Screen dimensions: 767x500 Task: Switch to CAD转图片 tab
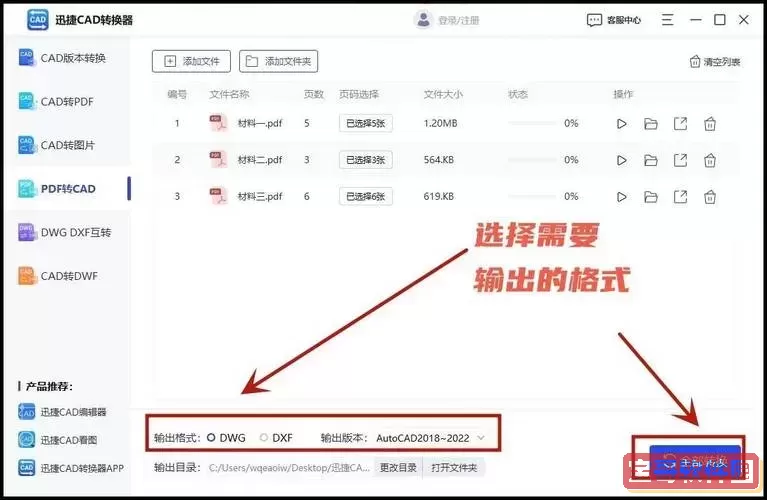click(68, 145)
